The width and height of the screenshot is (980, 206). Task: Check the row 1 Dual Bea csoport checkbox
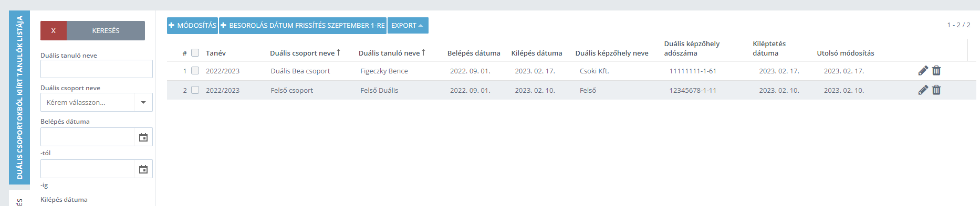pos(195,71)
